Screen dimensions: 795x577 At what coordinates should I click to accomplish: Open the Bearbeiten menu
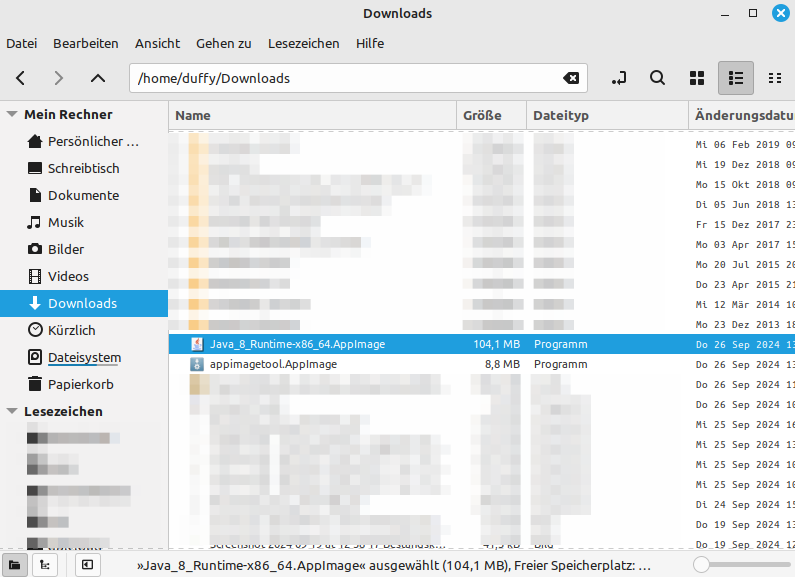[86, 43]
